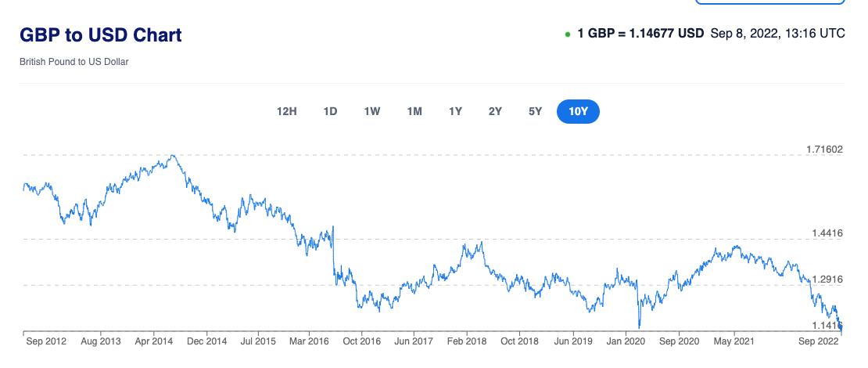Click the GBP to USD Chart heading
Image resolution: width=868 pixels, height=368 pixels.
click(101, 35)
